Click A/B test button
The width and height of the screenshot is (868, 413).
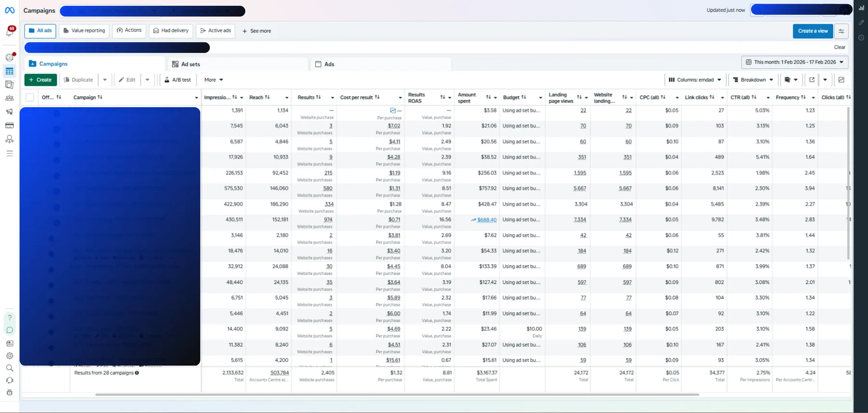[177, 80]
